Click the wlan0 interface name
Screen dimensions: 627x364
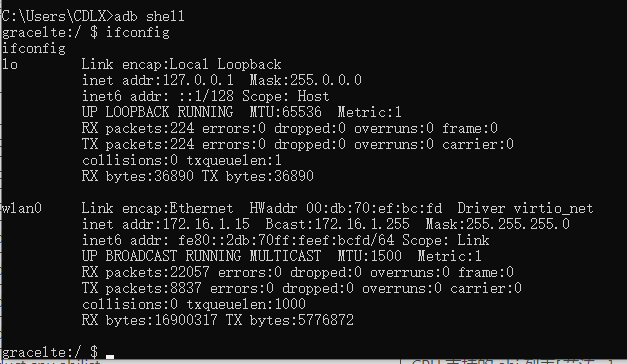(x=22, y=208)
